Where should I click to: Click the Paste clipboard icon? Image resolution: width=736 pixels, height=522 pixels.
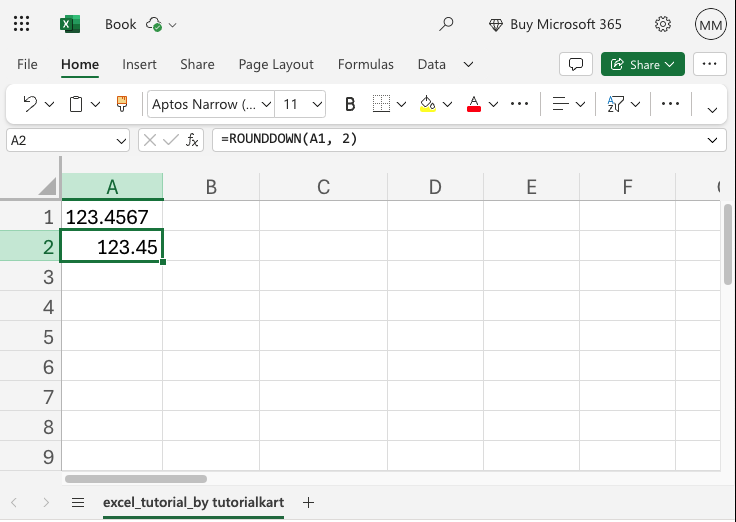[x=76, y=104]
